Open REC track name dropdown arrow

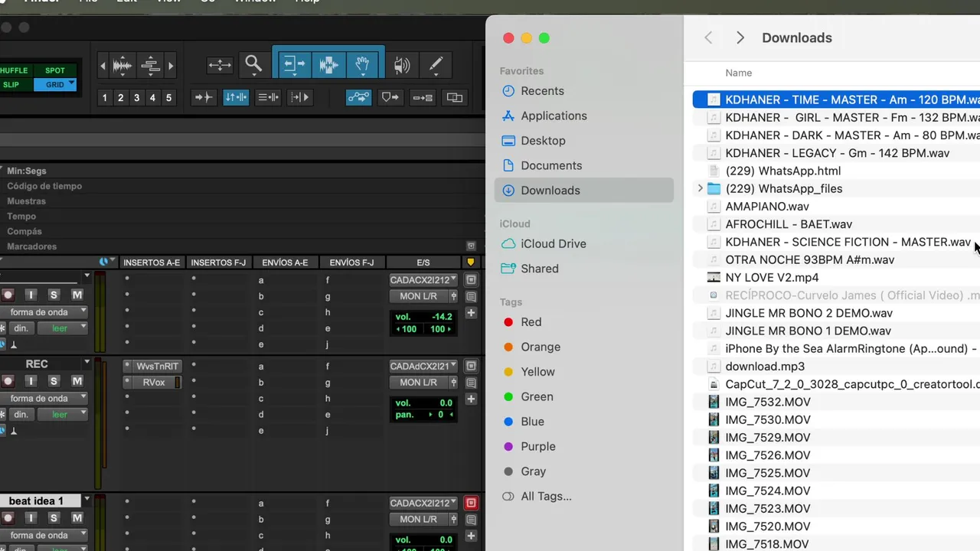click(x=87, y=363)
